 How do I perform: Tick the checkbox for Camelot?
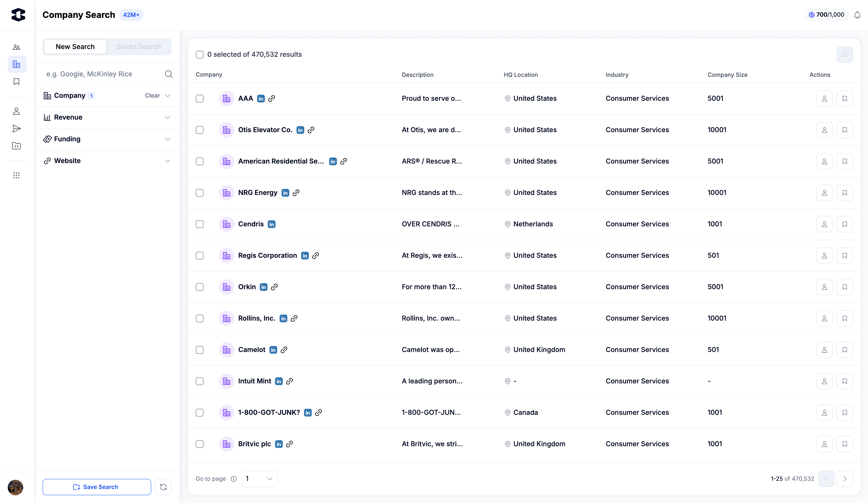(199, 350)
